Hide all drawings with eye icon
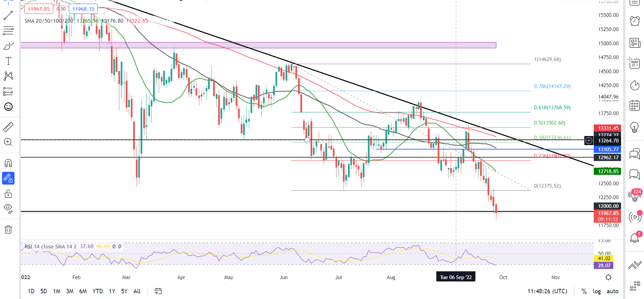Screen dimensions: 644x299 coord(8,209)
